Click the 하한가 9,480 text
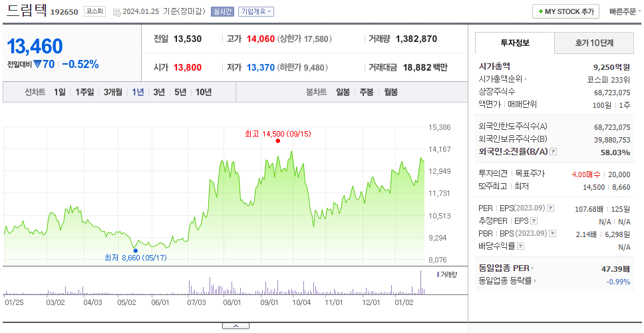 point(303,67)
